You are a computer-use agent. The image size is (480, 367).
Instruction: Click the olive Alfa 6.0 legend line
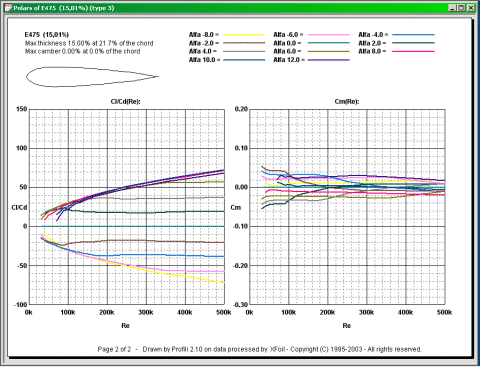pyautogui.click(x=329, y=51)
